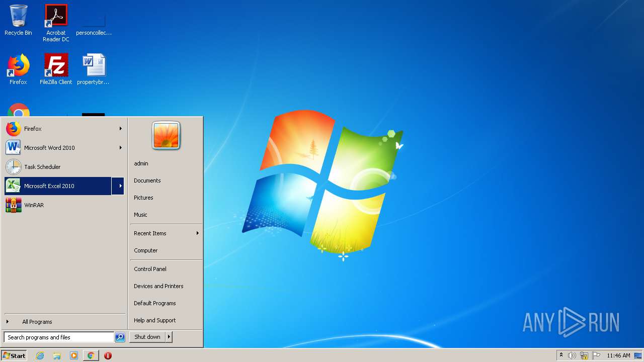Switch to Chrome in the taskbar
The image size is (644, 362).
pos(91,355)
